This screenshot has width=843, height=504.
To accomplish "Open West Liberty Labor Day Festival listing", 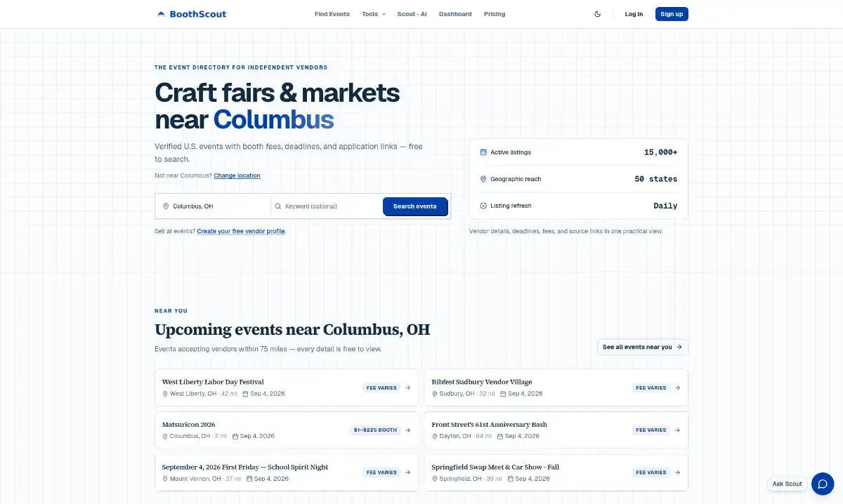I will click(287, 387).
